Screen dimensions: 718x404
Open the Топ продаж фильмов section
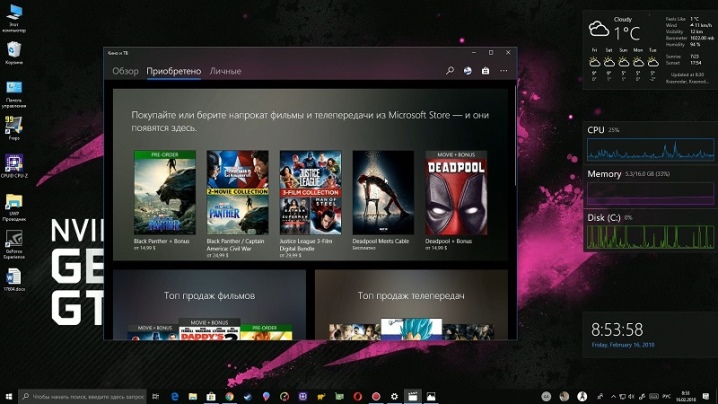209,305
